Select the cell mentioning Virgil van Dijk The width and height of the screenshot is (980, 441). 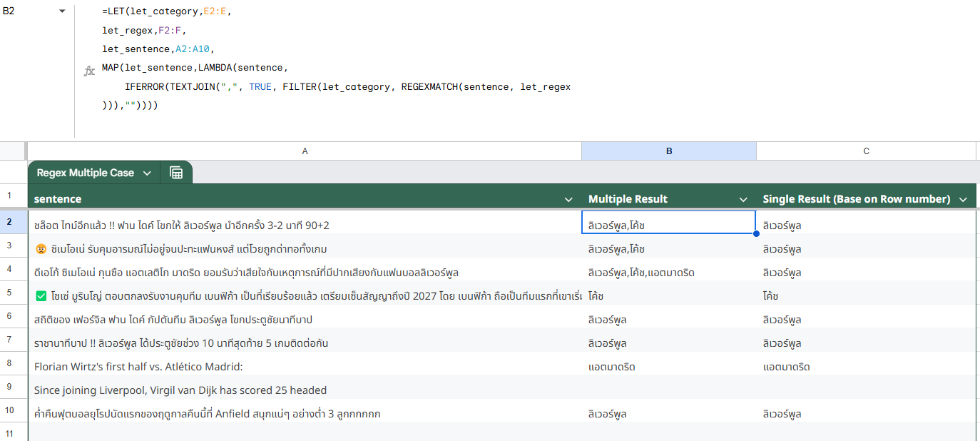[x=285, y=390]
